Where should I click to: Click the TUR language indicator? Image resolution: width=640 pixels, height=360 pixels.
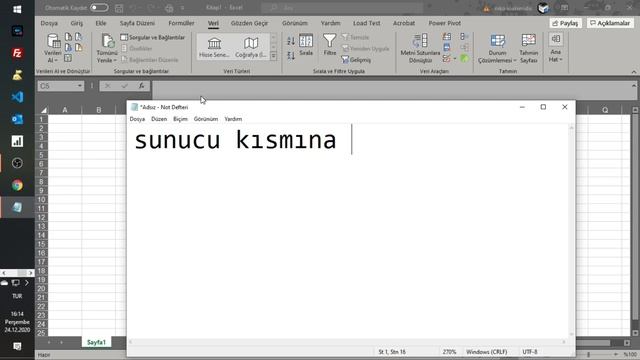[x=17, y=296]
